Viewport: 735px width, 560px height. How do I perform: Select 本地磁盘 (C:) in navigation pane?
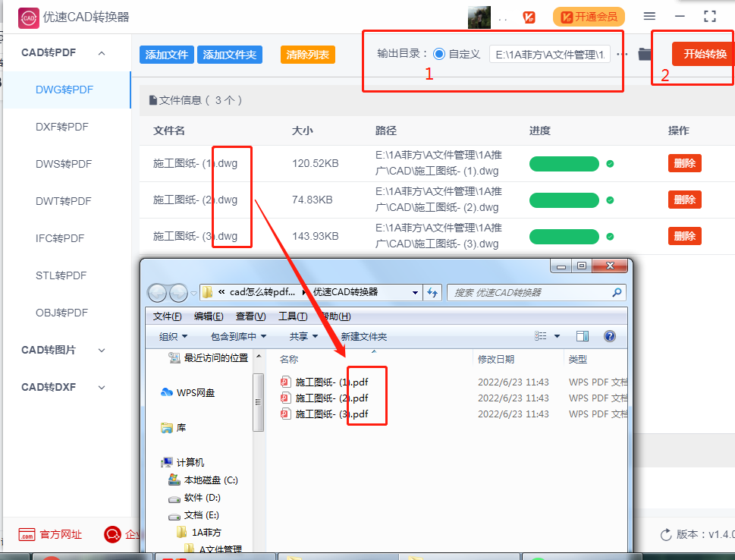click(203, 480)
